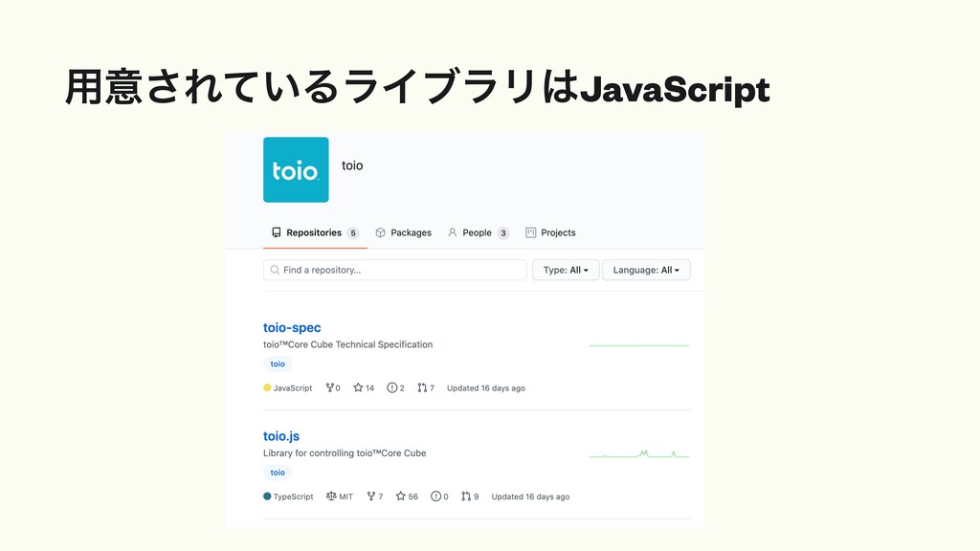Screen dimensions: 980x551
Task: Open toio-spec issues icon showing 2
Action: coord(391,388)
